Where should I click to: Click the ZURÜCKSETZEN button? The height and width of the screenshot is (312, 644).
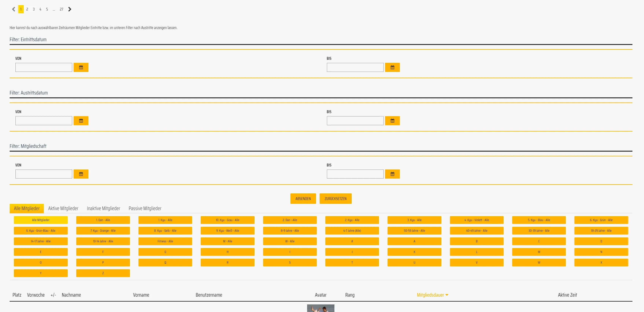(336, 199)
